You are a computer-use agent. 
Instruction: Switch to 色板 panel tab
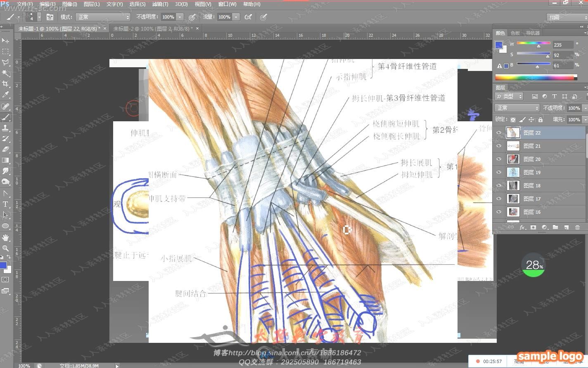515,33
